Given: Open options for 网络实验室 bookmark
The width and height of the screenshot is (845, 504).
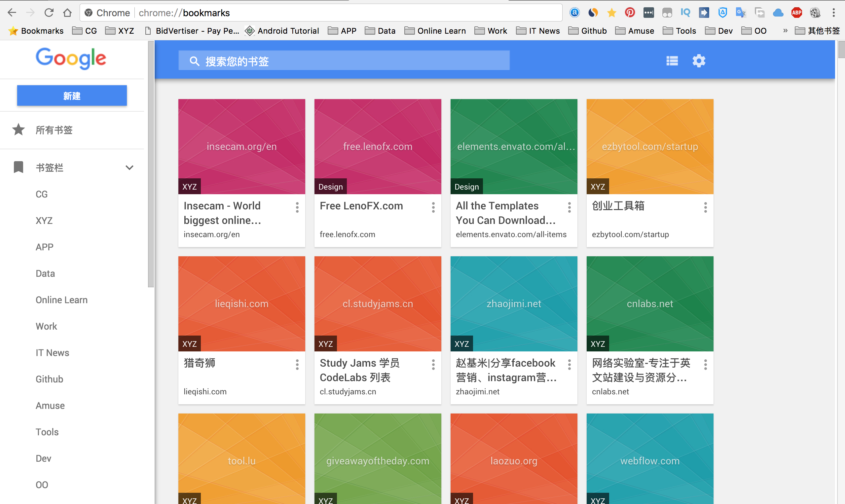Looking at the screenshot, I should pyautogui.click(x=705, y=364).
